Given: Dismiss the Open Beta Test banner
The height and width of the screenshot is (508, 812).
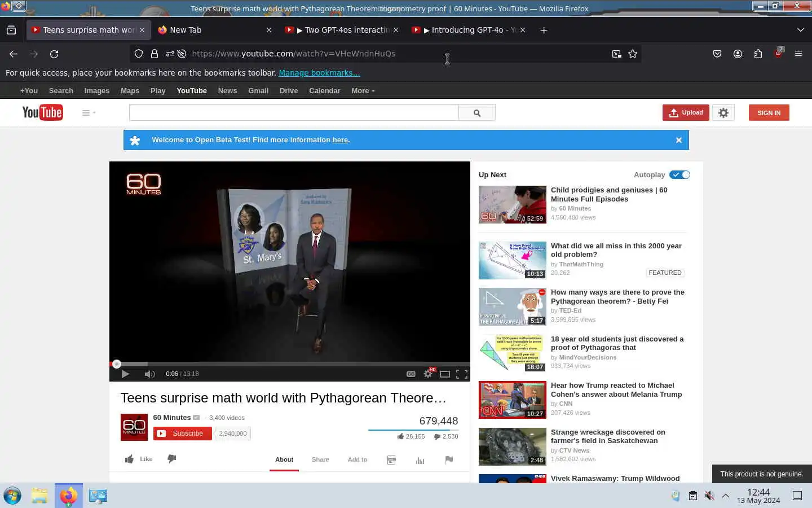Looking at the screenshot, I should coord(679,140).
